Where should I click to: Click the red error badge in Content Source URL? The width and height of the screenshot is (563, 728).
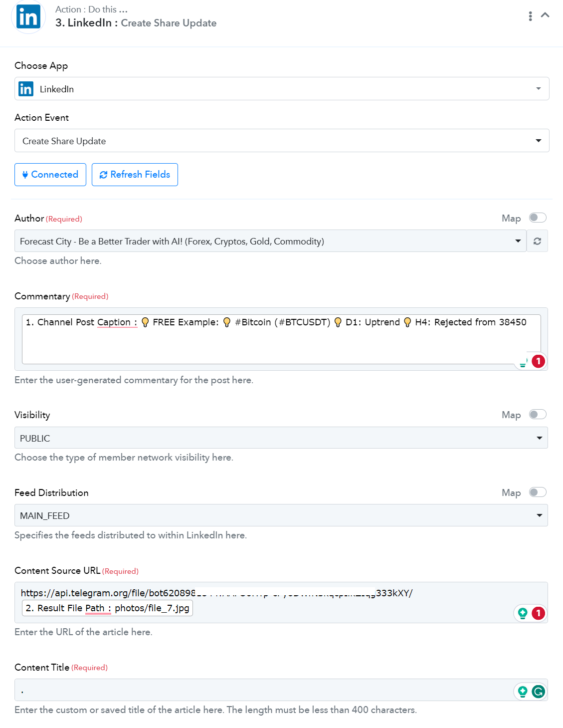538,613
